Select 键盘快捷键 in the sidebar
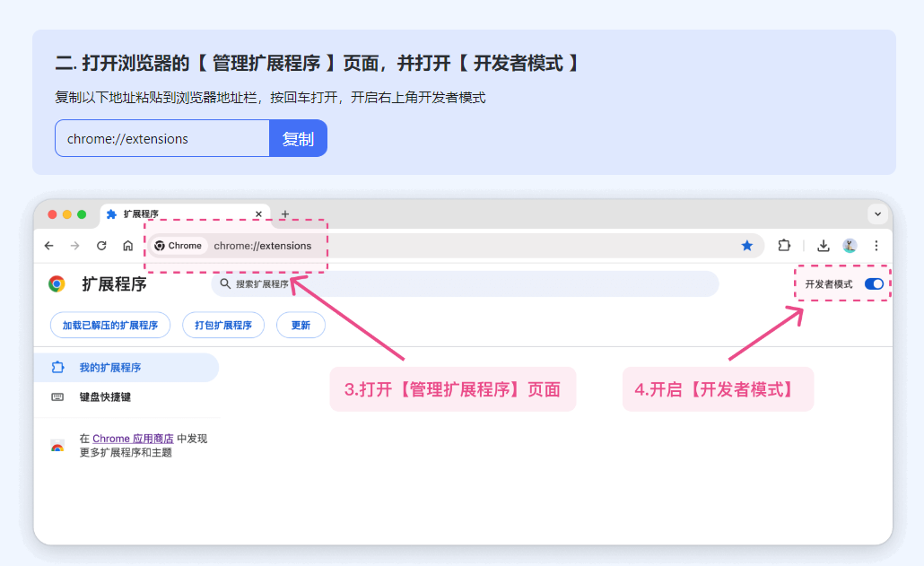 point(105,396)
